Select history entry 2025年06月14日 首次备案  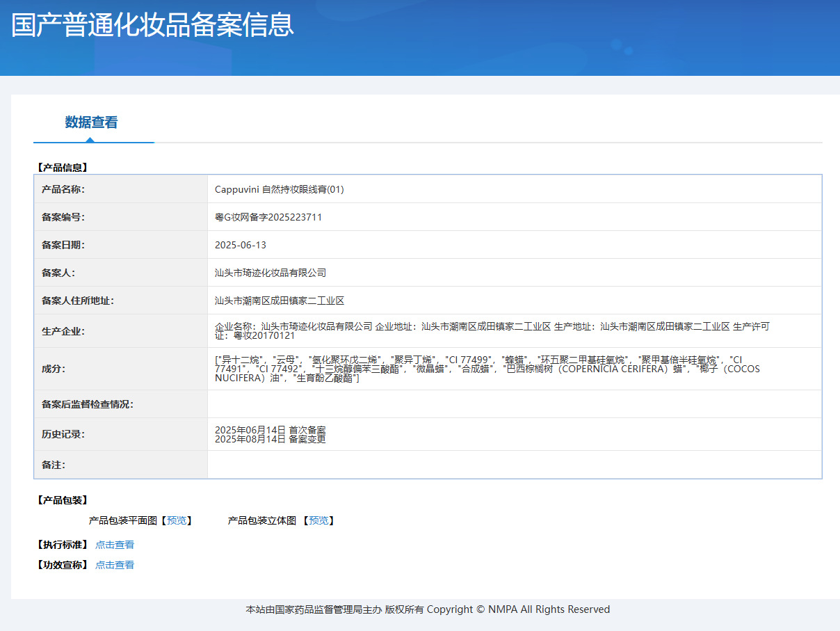tap(270, 430)
